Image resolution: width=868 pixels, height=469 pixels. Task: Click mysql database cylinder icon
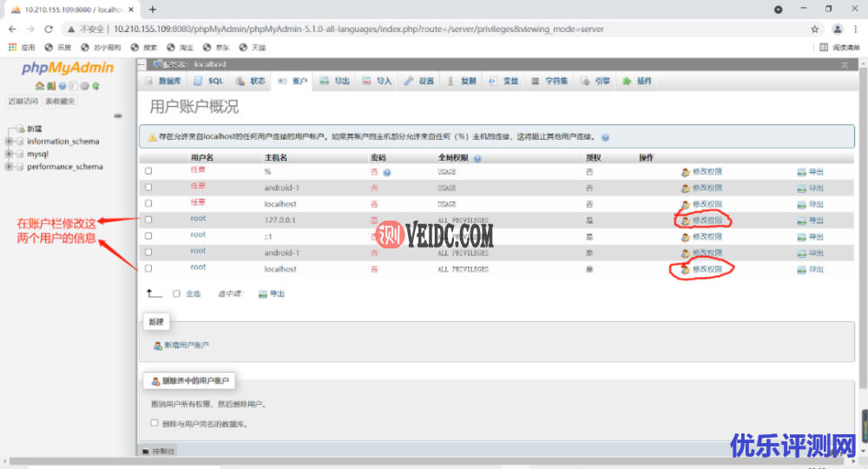20,154
